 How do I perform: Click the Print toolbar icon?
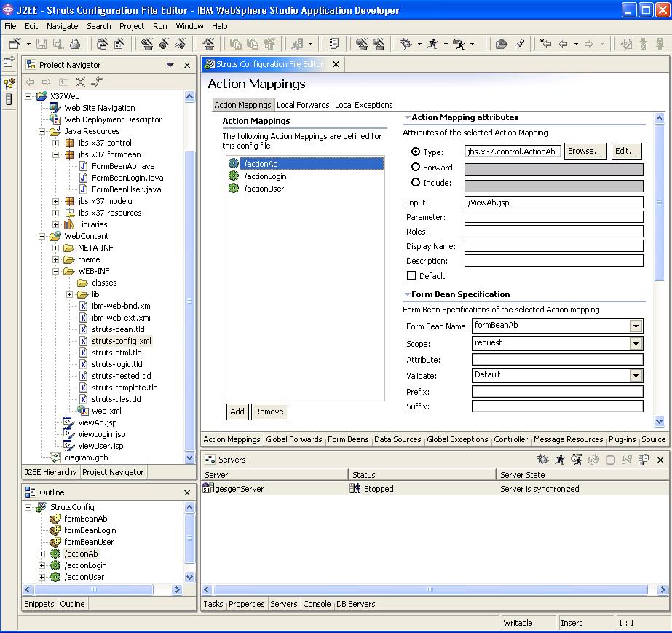tap(75, 43)
